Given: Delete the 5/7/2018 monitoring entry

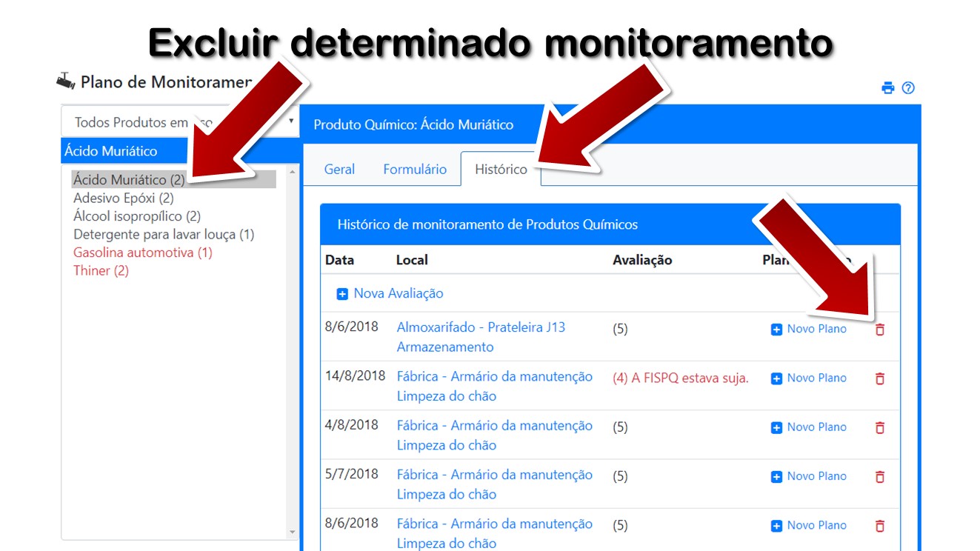Looking at the screenshot, I should click(x=880, y=476).
